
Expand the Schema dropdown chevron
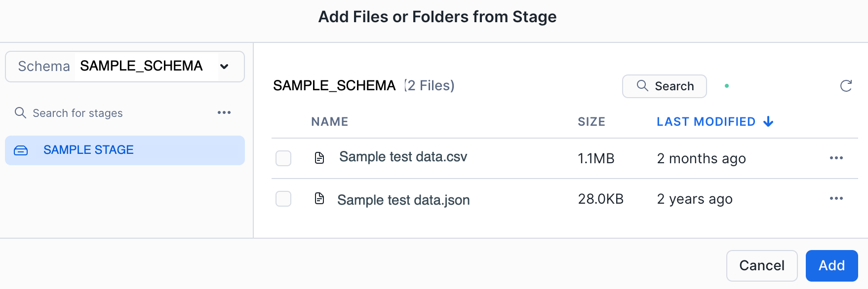click(224, 67)
